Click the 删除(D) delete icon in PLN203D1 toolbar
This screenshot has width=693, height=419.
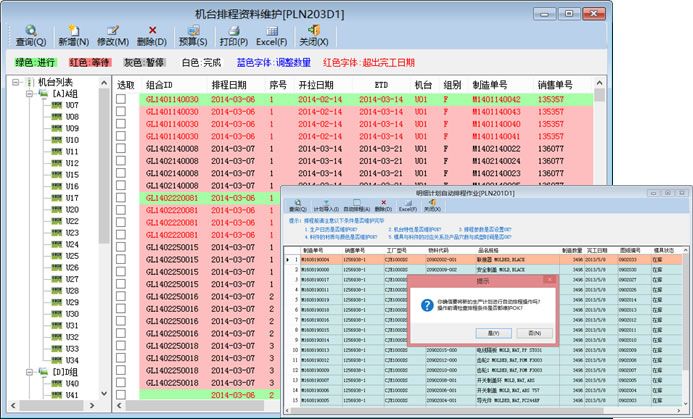point(152,30)
